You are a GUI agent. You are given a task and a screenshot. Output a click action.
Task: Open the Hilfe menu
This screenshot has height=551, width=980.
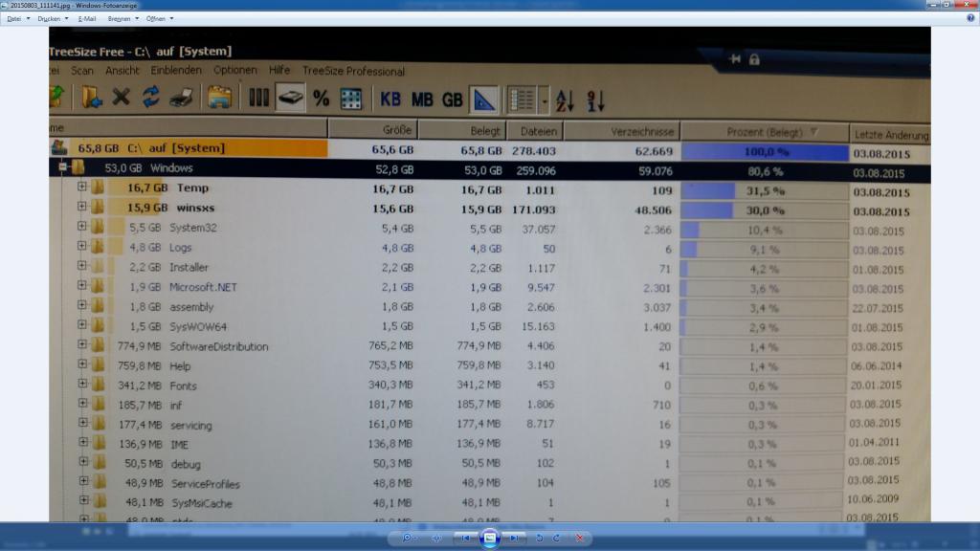[279, 71]
